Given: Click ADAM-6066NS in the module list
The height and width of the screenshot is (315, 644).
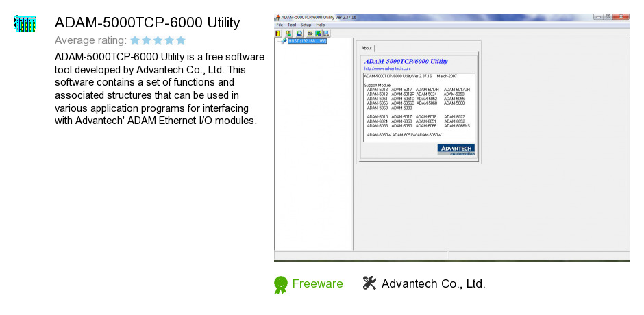Looking at the screenshot, I should (457, 126).
